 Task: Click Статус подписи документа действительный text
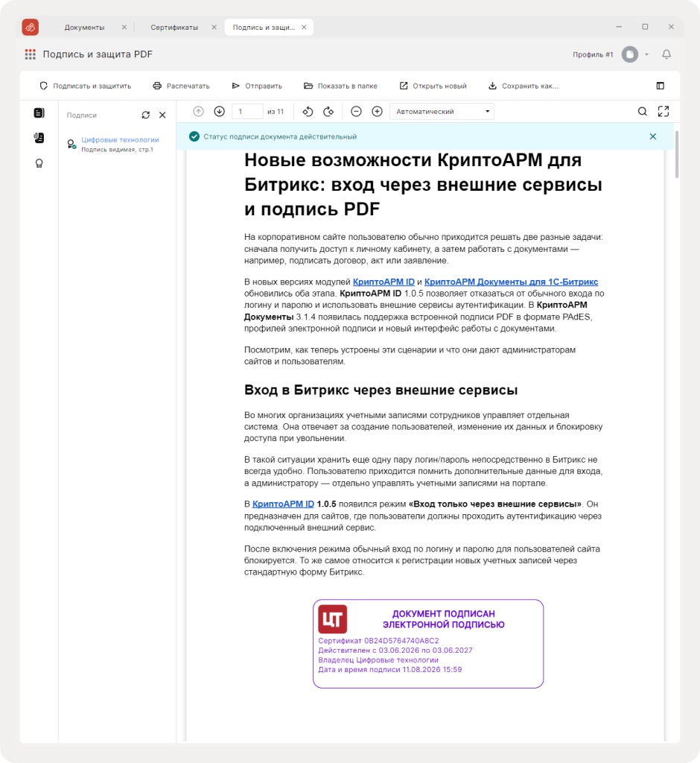(x=280, y=137)
